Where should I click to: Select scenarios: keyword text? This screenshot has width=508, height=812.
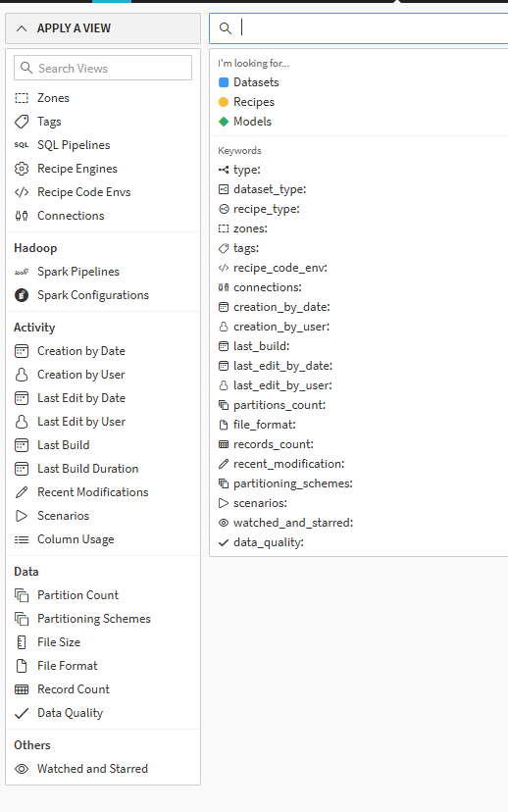click(260, 504)
